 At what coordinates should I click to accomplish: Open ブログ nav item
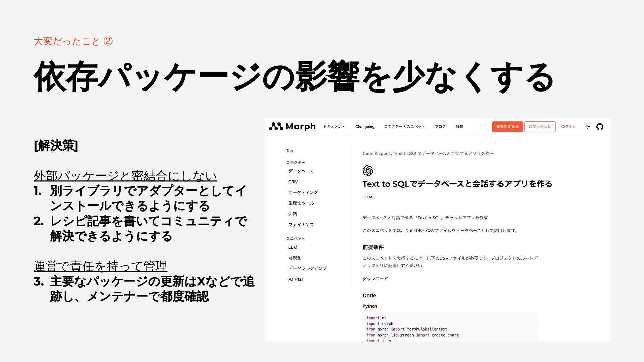click(440, 127)
